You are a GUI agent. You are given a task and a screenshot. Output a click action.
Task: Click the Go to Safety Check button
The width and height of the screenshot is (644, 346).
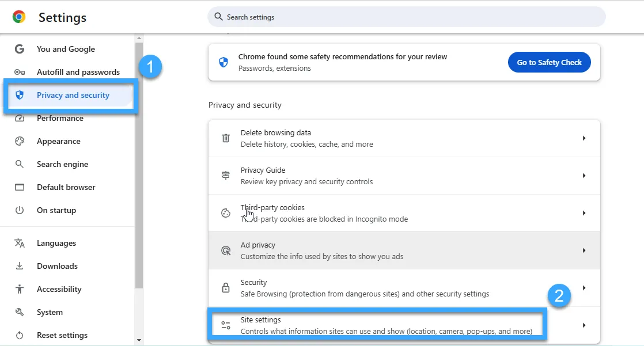coord(549,62)
